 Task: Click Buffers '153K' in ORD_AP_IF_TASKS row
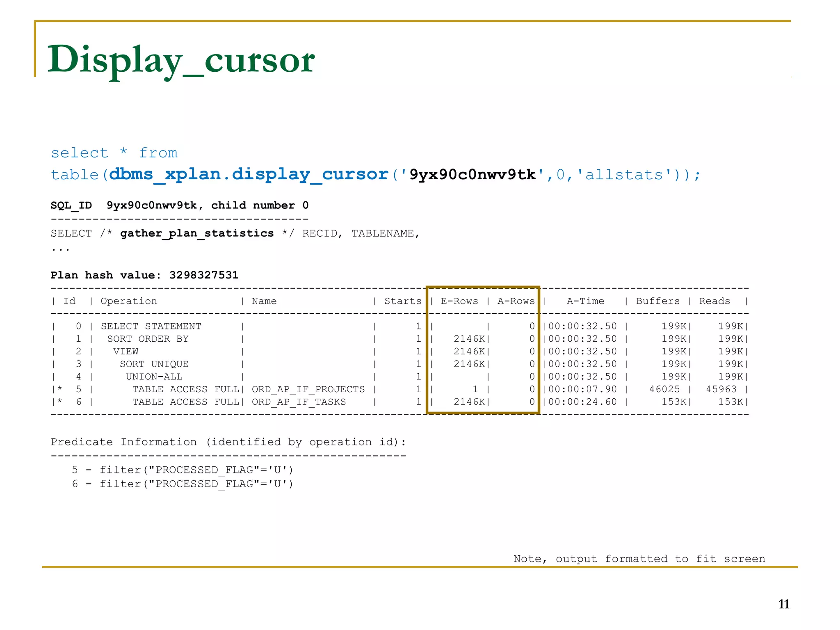coord(674,402)
